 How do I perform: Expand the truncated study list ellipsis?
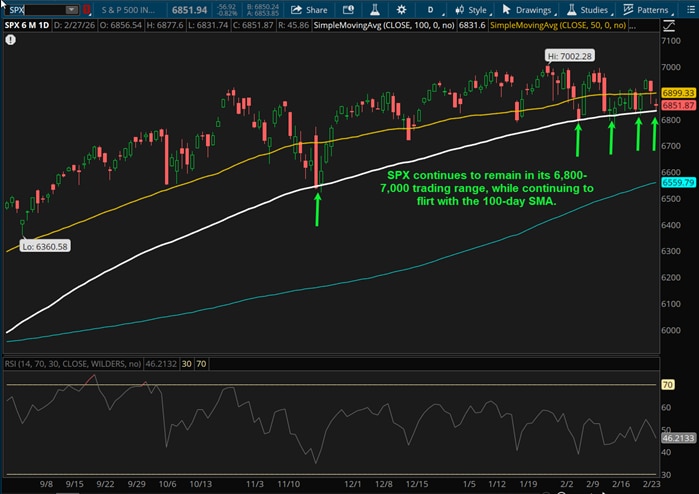pyautogui.click(x=632, y=26)
